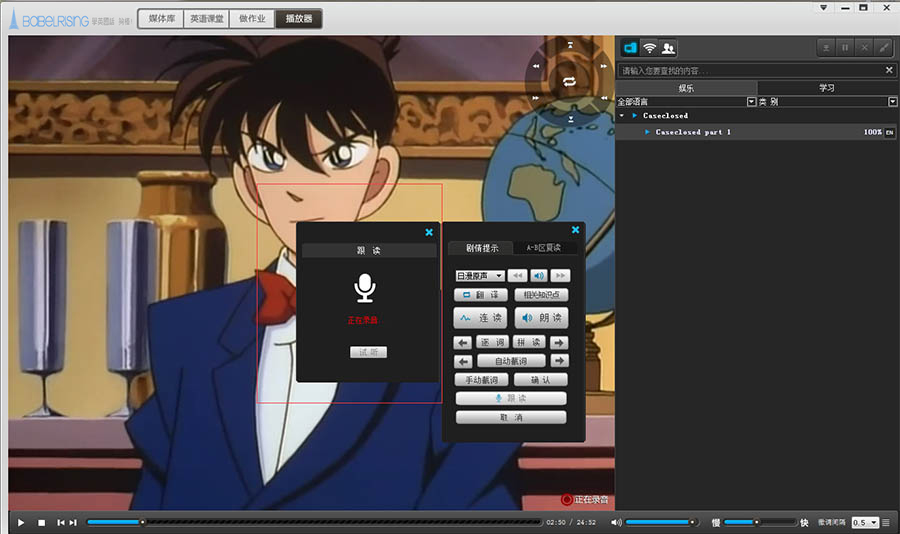The height and width of the screenshot is (534, 900).
Task: Click the 逐词 word-by-word button
Action: tap(492, 342)
